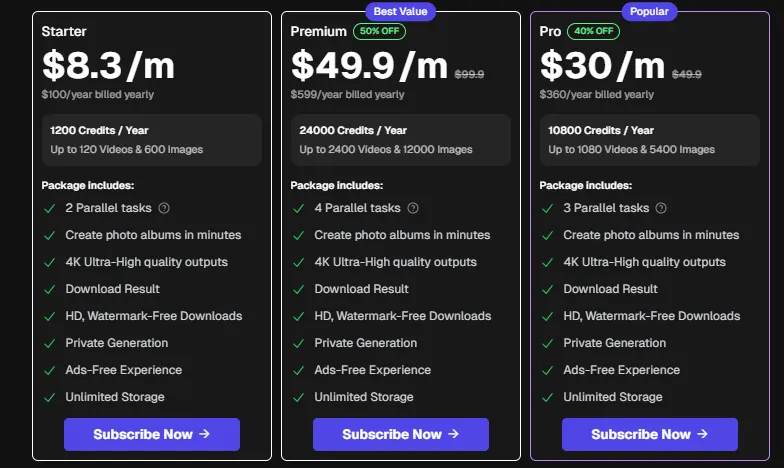Click the Starter plan title
The width and height of the screenshot is (784, 468).
tap(64, 32)
